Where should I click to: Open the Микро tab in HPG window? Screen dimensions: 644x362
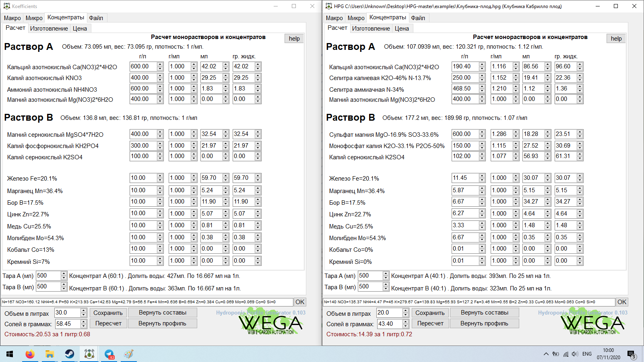point(356,18)
